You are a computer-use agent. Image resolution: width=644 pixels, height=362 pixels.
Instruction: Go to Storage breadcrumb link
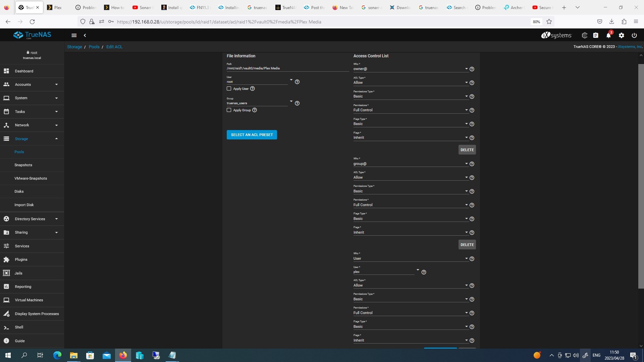pos(74,47)
